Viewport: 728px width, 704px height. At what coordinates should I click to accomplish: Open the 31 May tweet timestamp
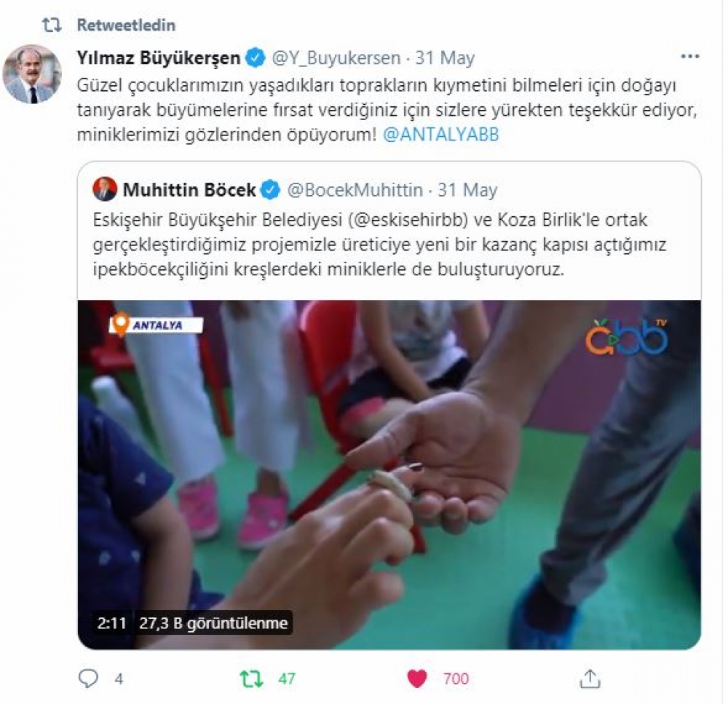(445, 58)
